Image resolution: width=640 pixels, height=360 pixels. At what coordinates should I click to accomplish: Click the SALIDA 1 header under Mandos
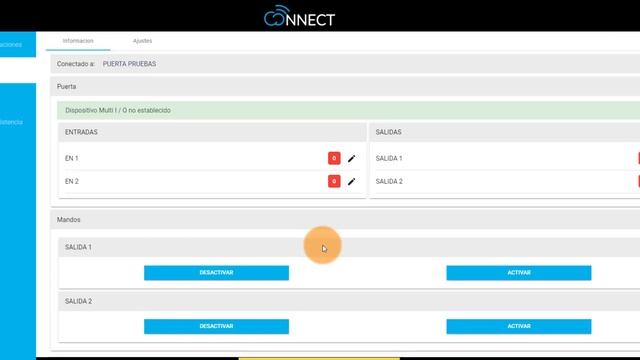349,247
